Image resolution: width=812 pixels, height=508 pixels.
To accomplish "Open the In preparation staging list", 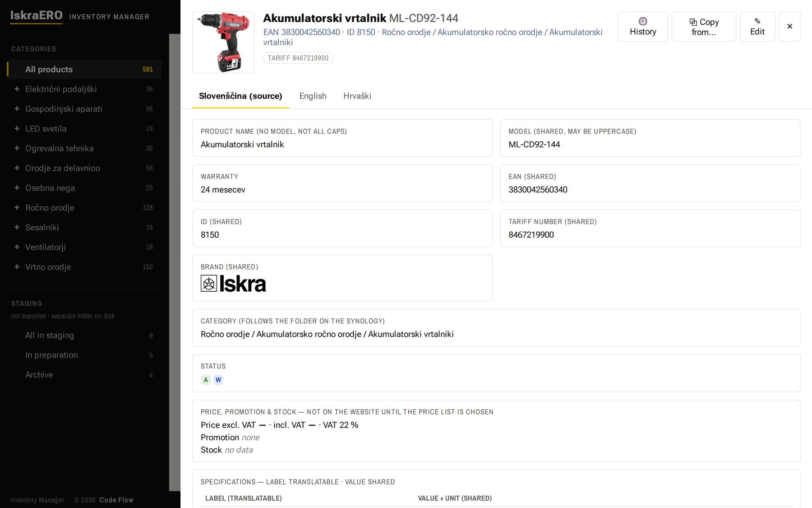I will (84, 355).
